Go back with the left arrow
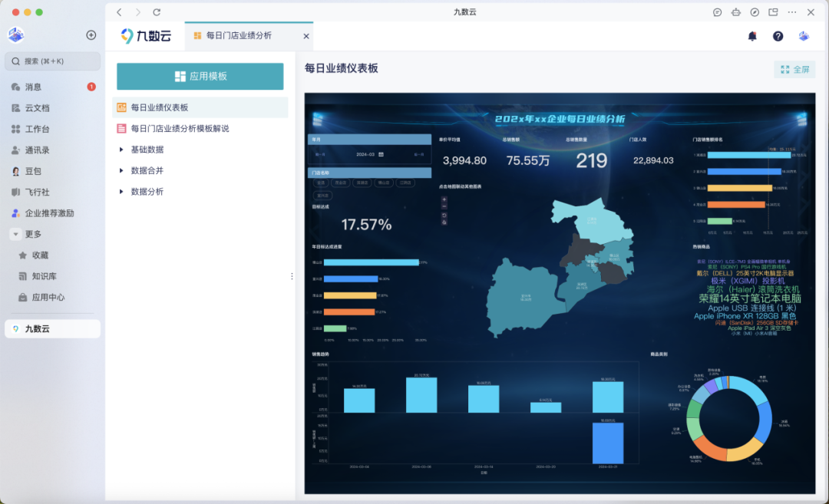This screenshot has height=504, width=829. pos(120,12)
